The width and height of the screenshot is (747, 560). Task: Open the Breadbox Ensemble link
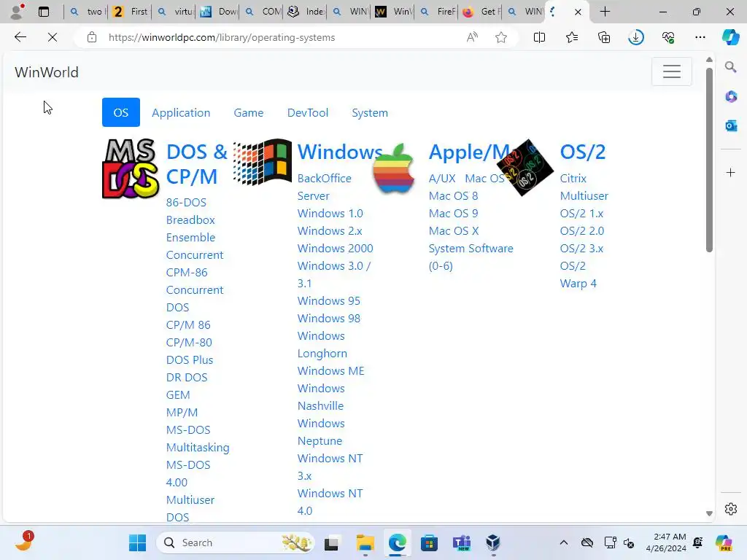click(x=190, y=228)
